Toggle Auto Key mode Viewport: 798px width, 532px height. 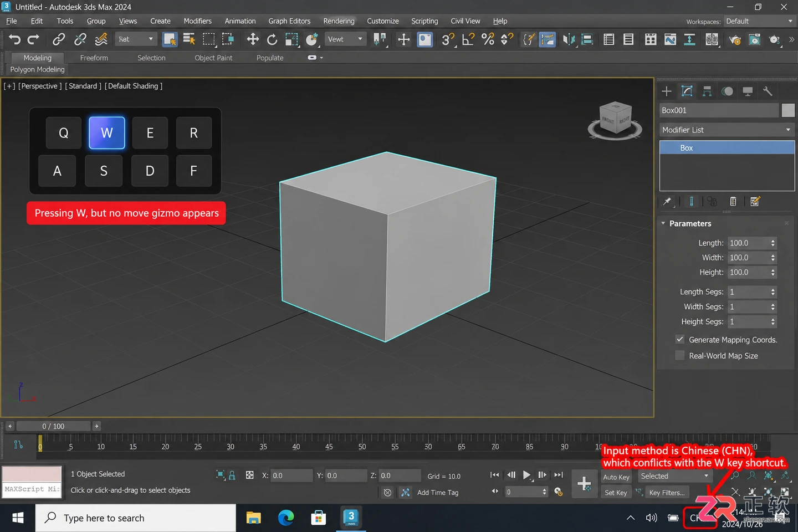coord(616,477)
